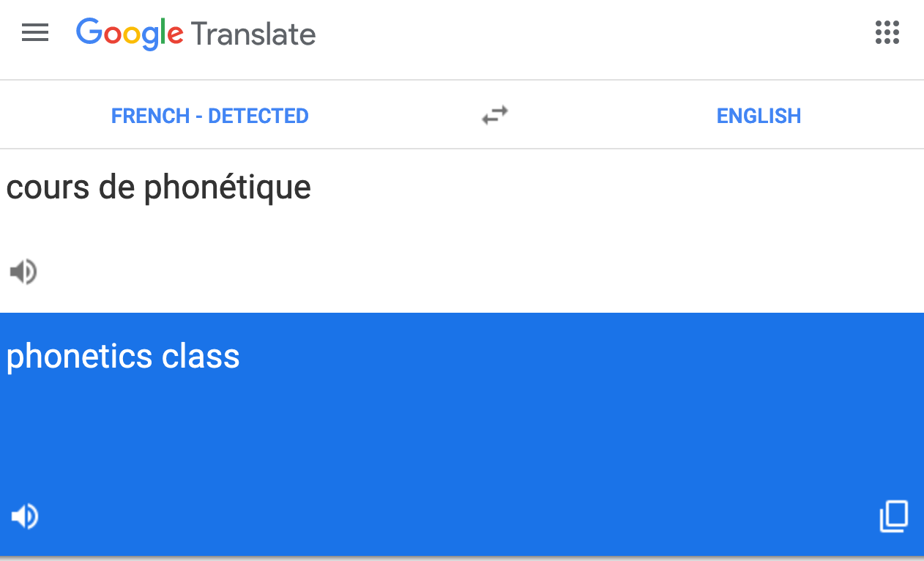Click blank space between swap icon and English label
The width and height of the screenshot is (924, 561).
608,116
